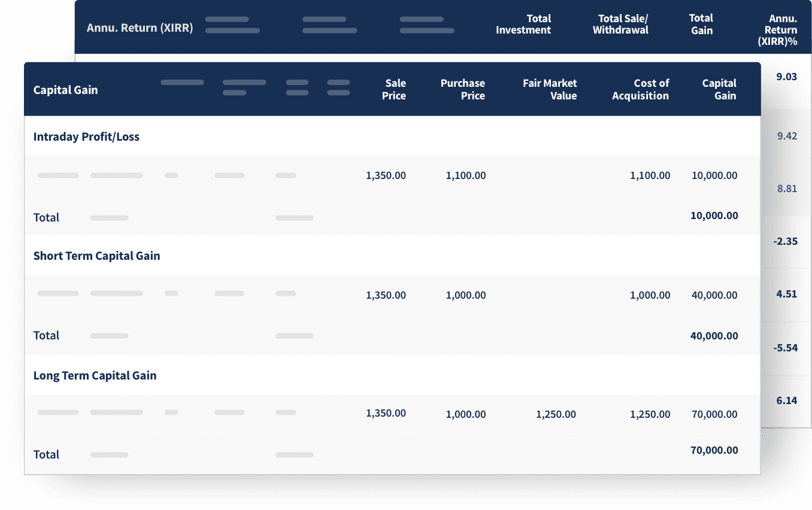Sort by the Total Investment column
812x510 pixels.
coord(524,24)
